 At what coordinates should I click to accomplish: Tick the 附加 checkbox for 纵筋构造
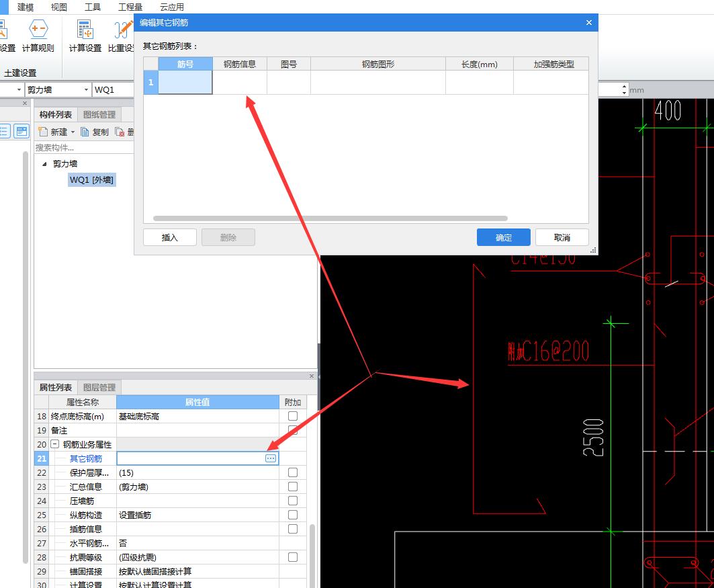pos(293,515)
